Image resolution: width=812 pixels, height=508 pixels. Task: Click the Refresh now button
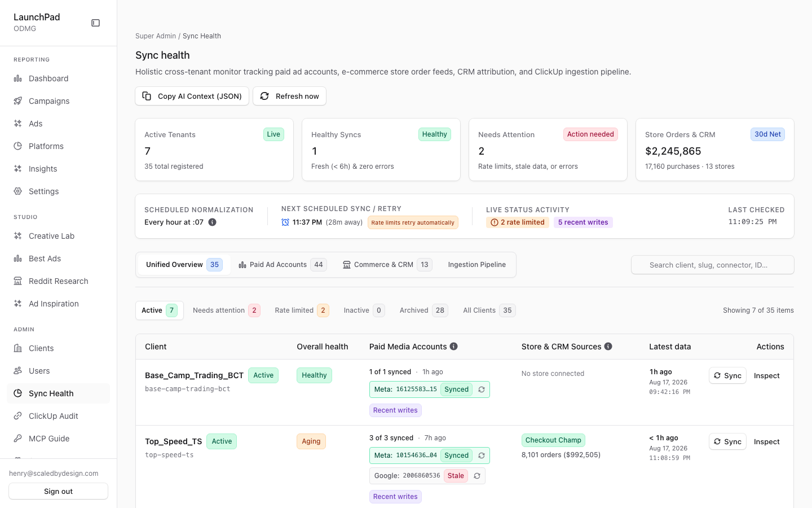289,96
